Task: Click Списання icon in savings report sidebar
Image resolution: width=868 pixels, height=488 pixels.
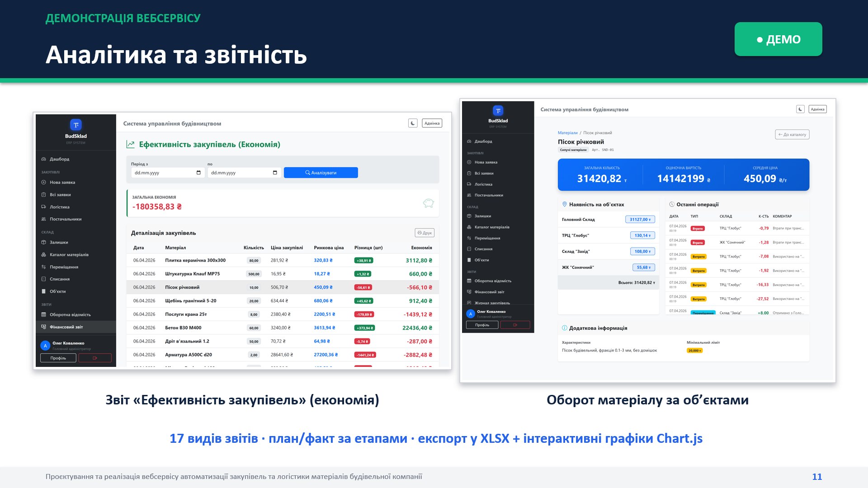Action: click(43, 279)
